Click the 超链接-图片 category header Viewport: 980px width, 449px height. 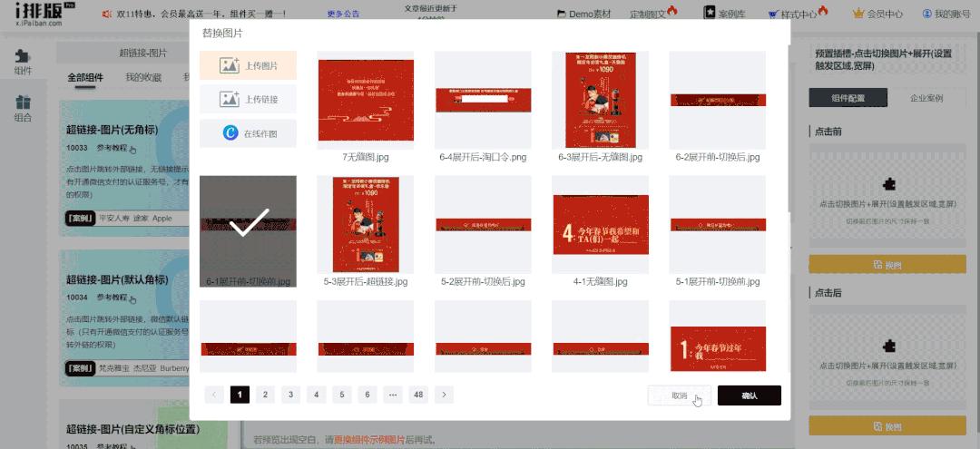(143, 54)
